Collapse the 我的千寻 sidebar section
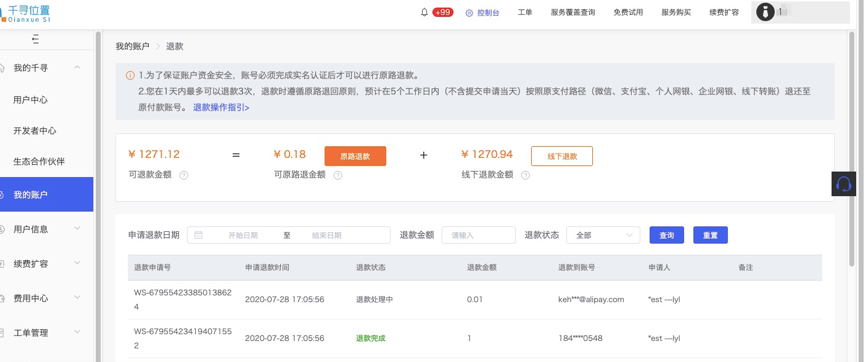 (77, 68)
